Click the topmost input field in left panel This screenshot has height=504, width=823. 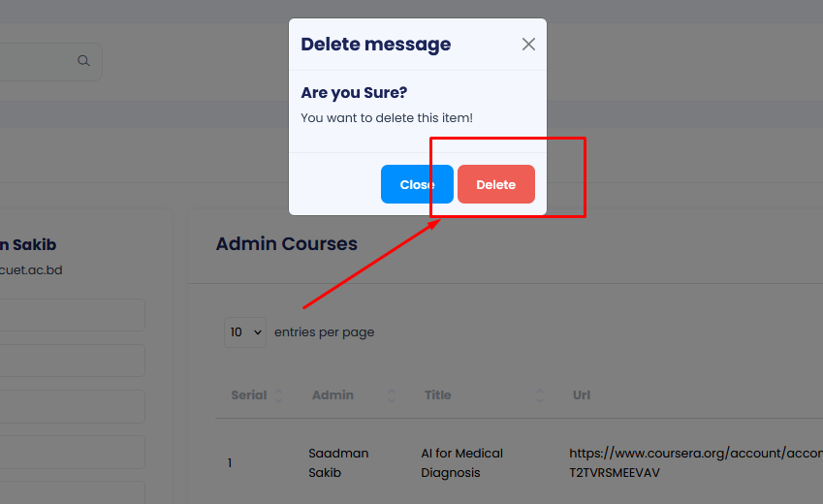tap(73, 315)
